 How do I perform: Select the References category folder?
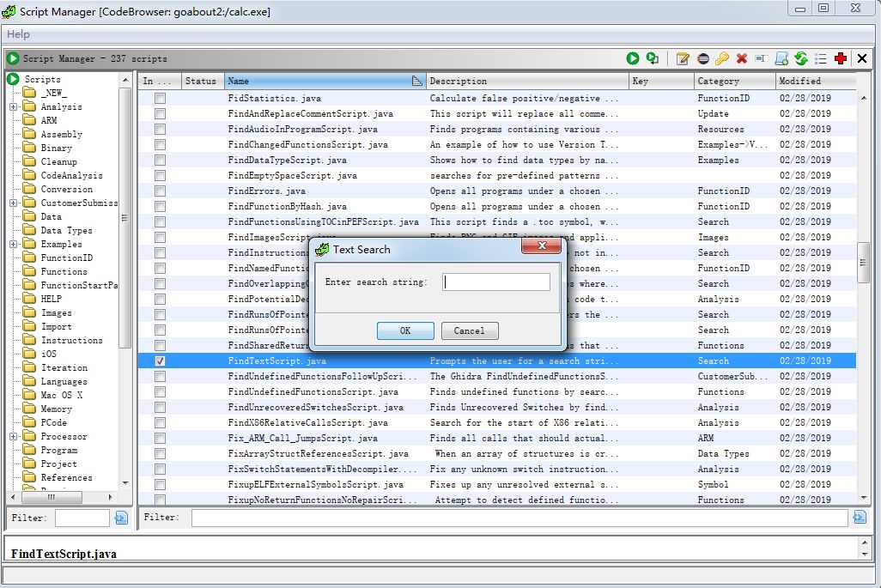[x=66, y=477]
